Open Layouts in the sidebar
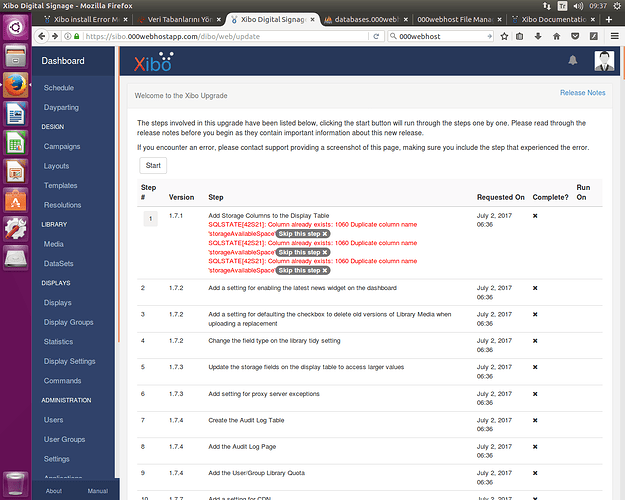 [57, 166]
